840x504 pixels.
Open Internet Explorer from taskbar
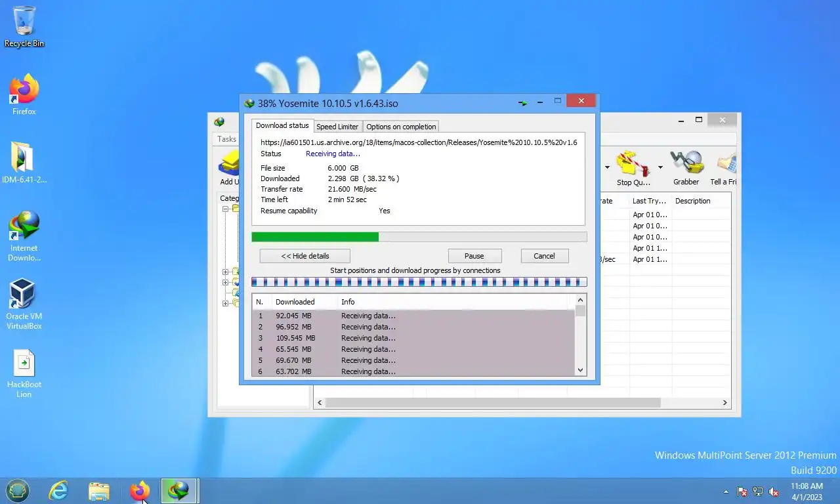58,491
